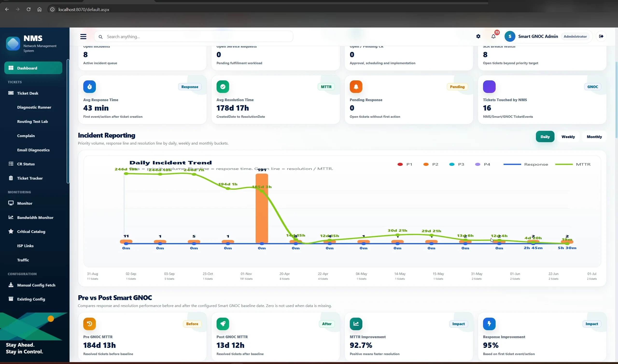This screenshot has width=618, height=364.
Task: Click the Avg Response Time stopwatch icon
Action: [x=90, y=87]
